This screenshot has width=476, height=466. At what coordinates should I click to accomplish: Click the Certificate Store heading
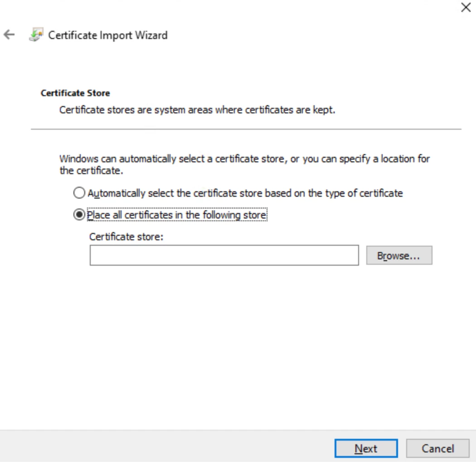75,93
